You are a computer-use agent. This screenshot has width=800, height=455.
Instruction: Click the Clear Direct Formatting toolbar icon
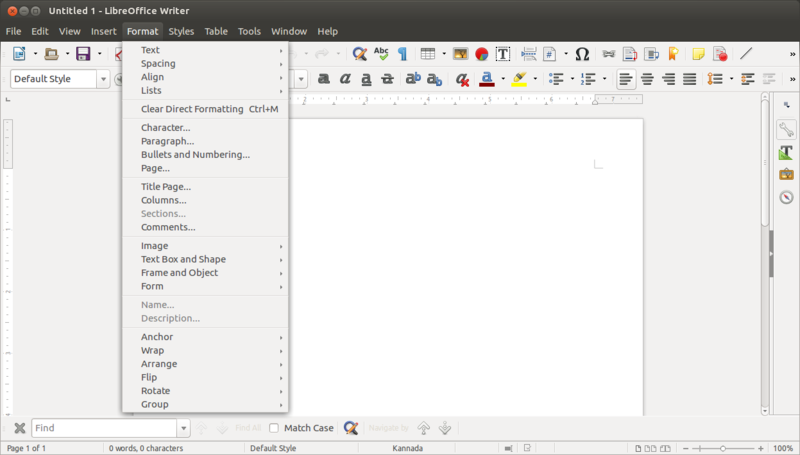(462, 79)
